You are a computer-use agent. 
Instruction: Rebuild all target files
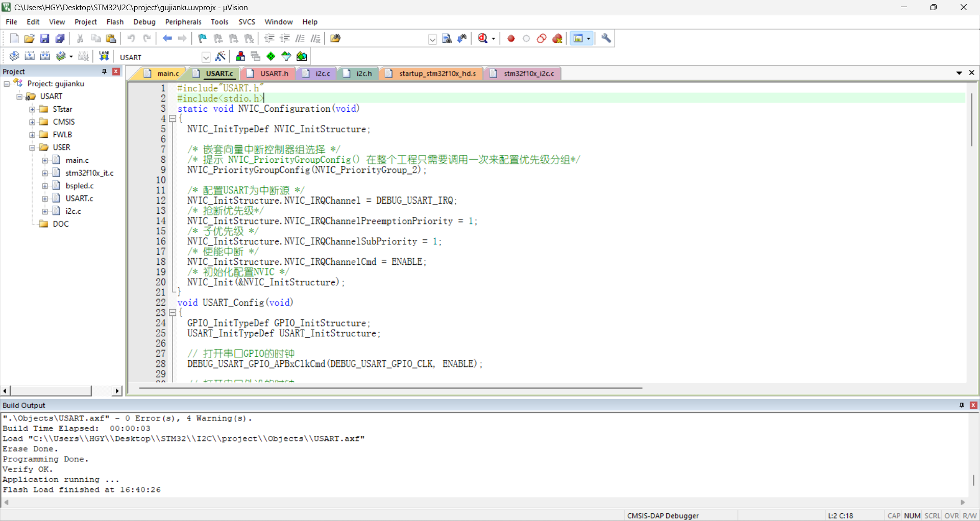tap(45, 56)
